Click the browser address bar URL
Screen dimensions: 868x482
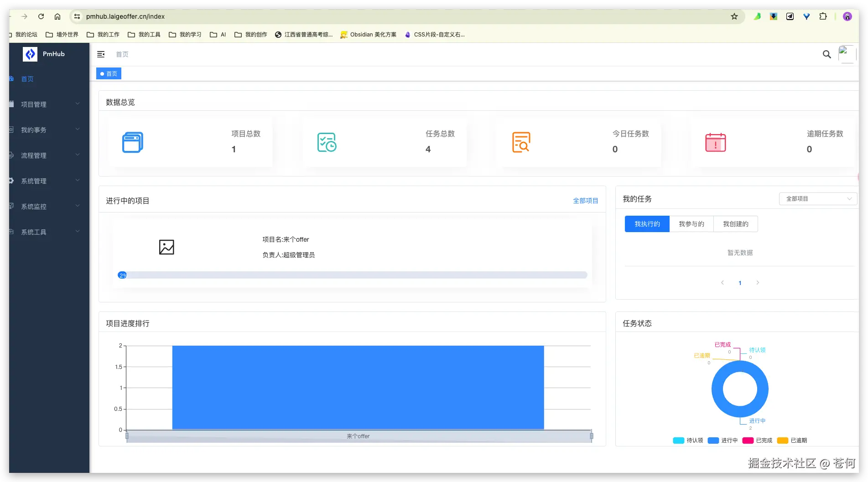coord(125,16)
